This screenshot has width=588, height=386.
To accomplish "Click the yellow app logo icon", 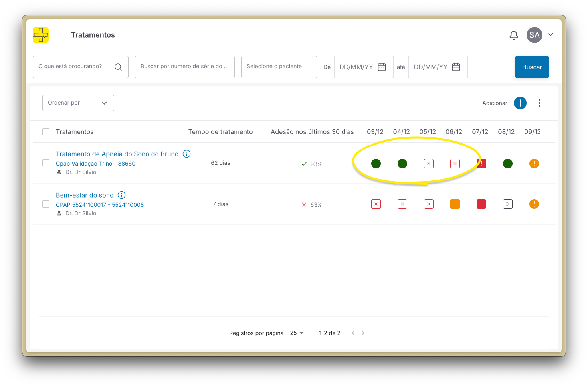I will tap(41, 35).
